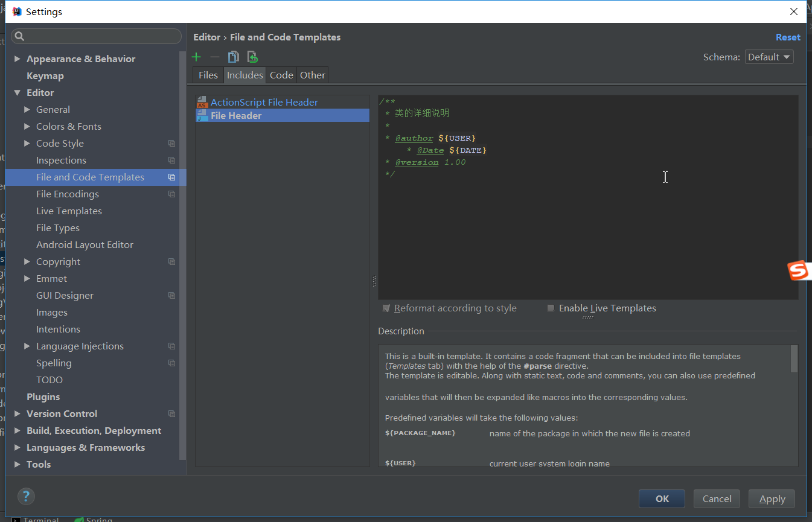Screen dimensions: 812x522
Task: Open Android Layout Editor settings
Action: (x=85, y=245)
